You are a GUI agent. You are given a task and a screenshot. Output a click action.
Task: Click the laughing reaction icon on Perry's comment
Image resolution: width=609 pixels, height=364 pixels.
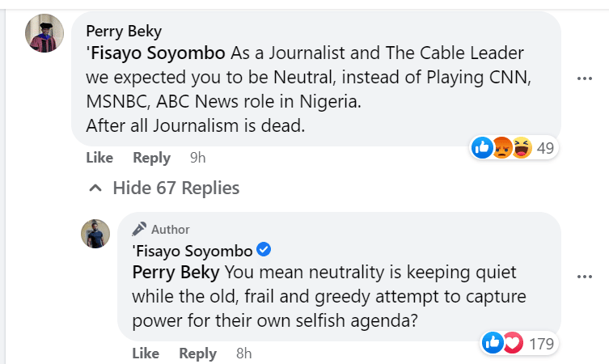click(x=522, y=148)
